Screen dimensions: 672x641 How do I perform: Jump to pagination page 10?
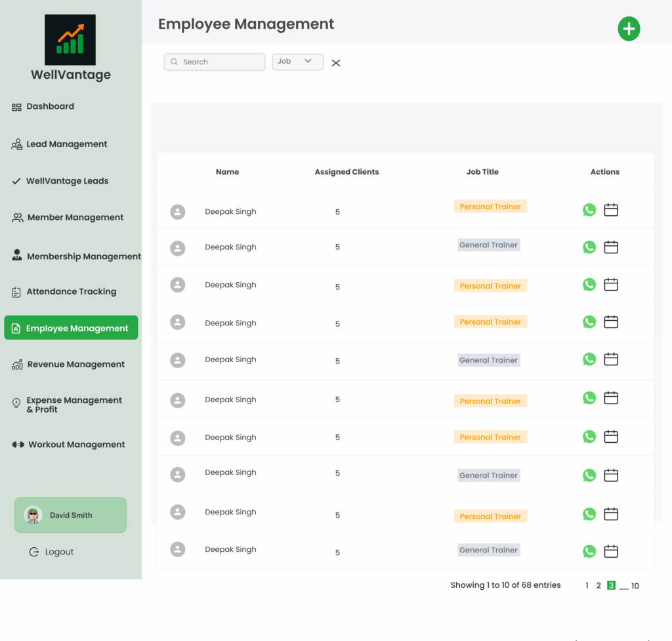click(x=635, y=586)
